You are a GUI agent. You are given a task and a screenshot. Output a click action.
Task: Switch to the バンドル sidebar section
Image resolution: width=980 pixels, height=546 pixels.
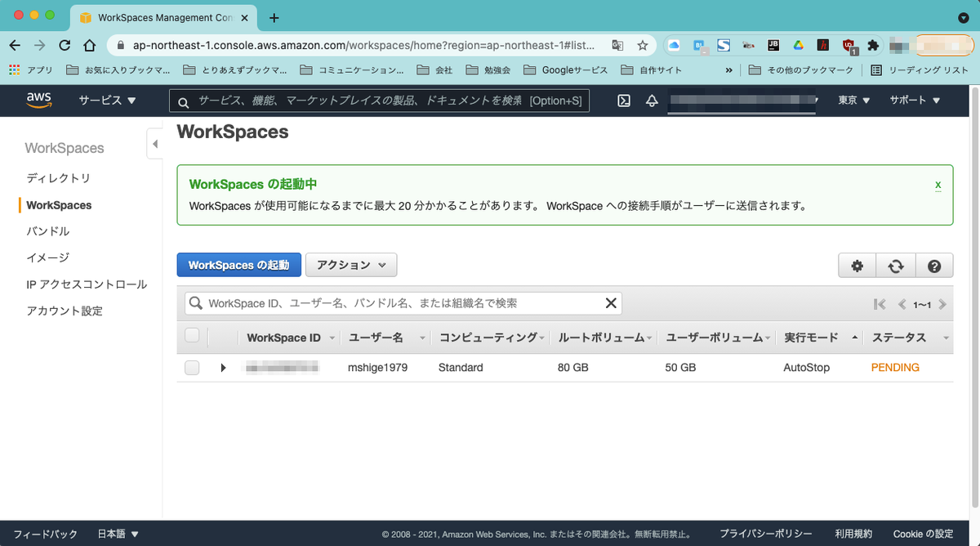[47, 231]
